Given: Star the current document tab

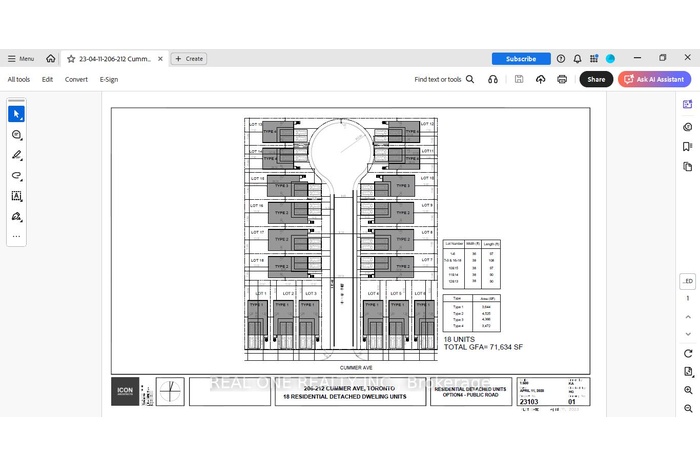Looking at the screenshot, I should (71, 59).
